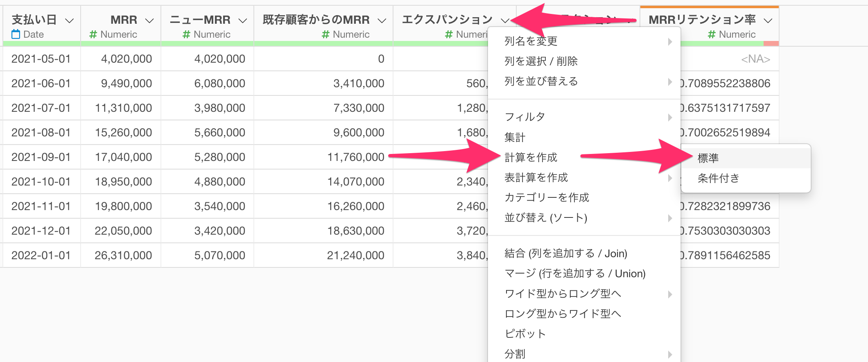The image size is (868, 362).
Task: Open ニューMRR column menu chevron
Action: click(243, 20)
